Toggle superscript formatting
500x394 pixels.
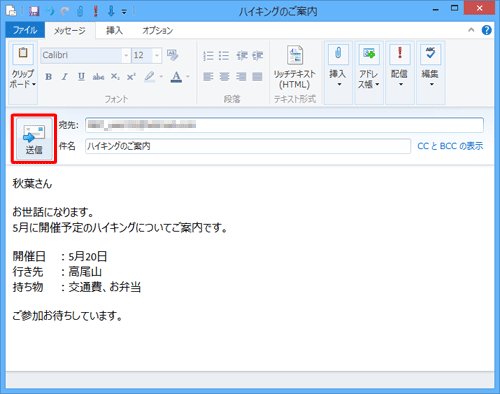(131, 77)
